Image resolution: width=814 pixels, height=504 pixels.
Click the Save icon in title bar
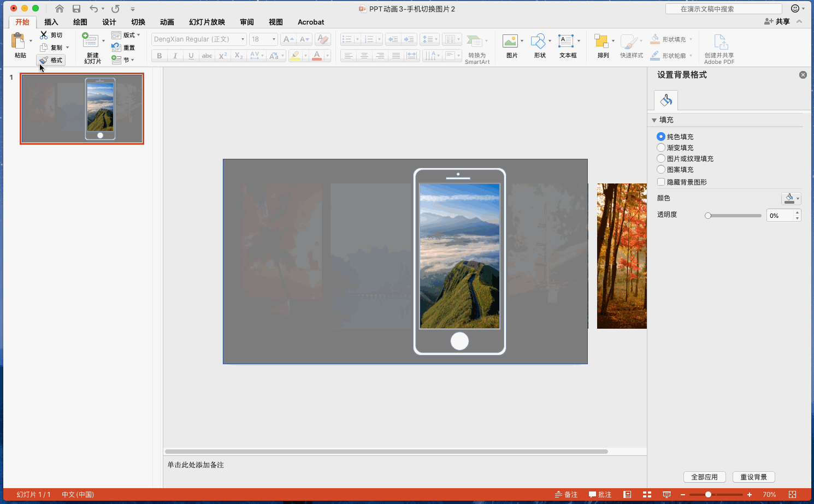click(x=76, y=9)
